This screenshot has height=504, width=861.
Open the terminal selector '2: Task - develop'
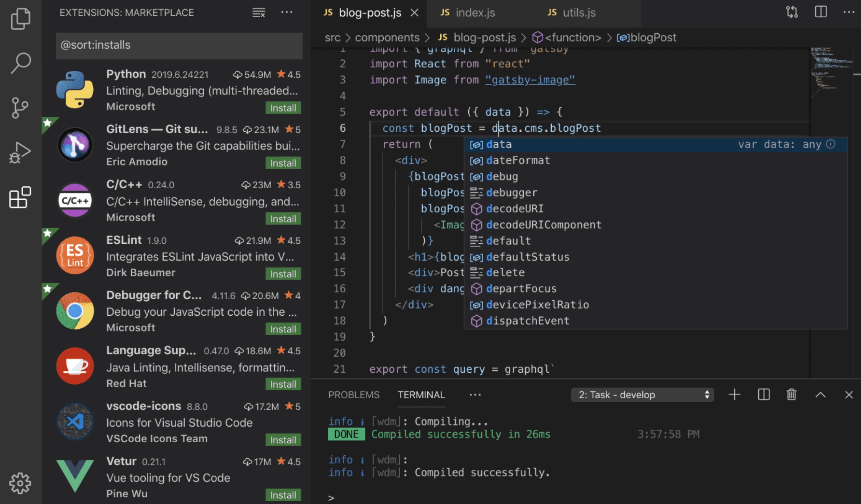pos(642,394)
